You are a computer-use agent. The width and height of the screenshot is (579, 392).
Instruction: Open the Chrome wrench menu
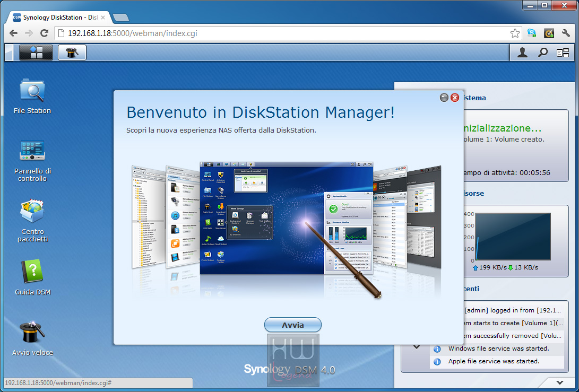[x=566, y=33]
